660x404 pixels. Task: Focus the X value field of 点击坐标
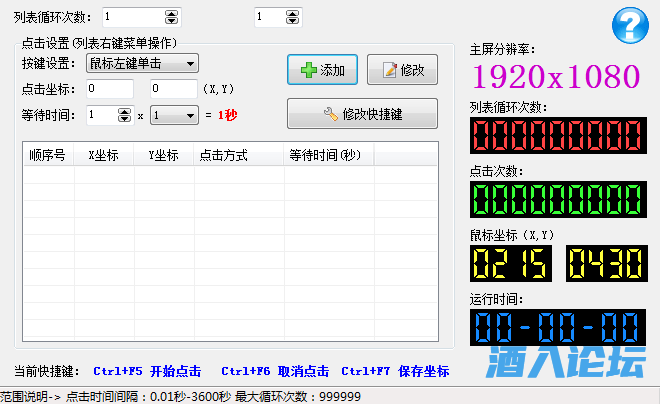click(108, 89)
